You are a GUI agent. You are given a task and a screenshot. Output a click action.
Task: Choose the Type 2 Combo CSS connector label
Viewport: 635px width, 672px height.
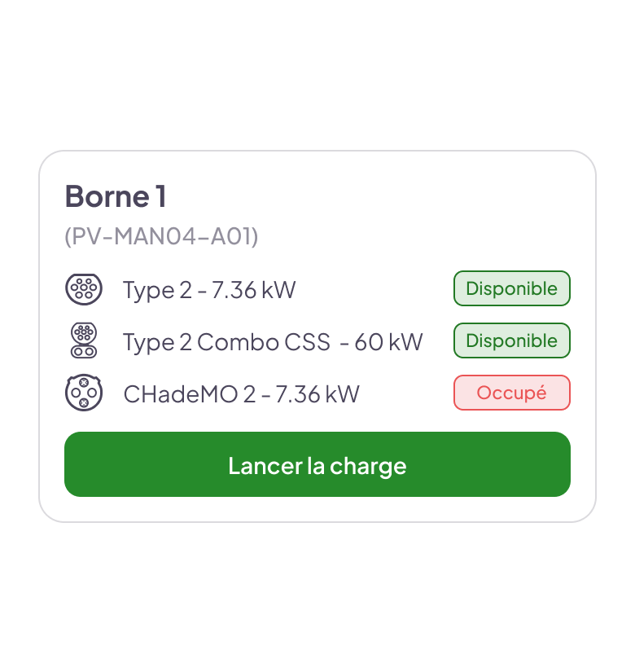click(226, 342)
